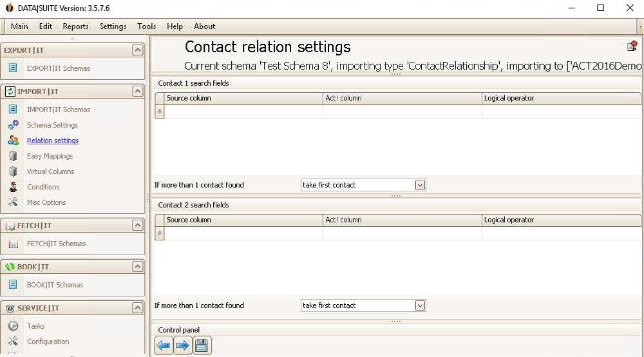Select the Contact 2 new row marker
This screenshot has height=357, width=644.
160,233
